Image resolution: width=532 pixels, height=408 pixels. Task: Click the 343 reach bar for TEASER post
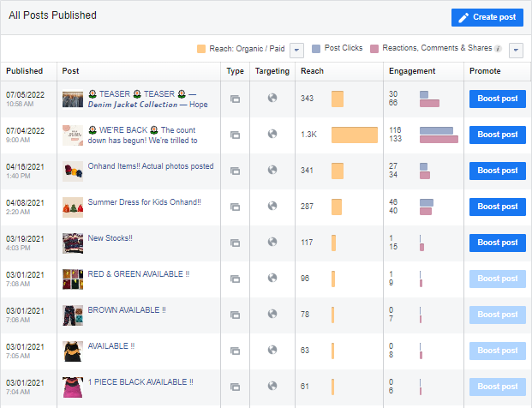[338, 99]
